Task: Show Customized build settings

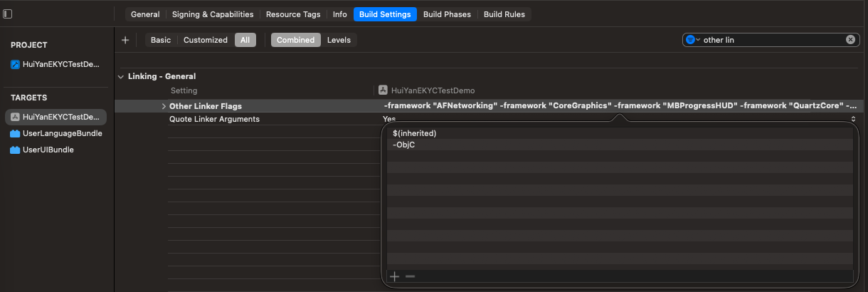Action: point(206,40)
